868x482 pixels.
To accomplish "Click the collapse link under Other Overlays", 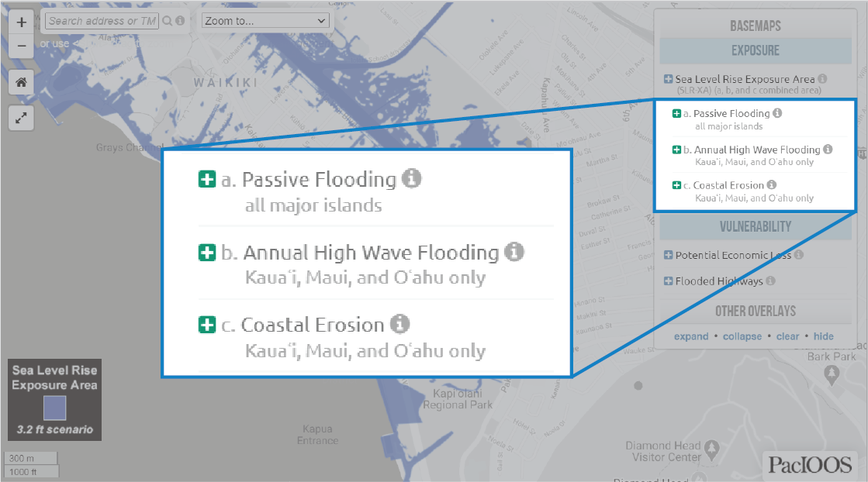I will (x=742, y=336).
